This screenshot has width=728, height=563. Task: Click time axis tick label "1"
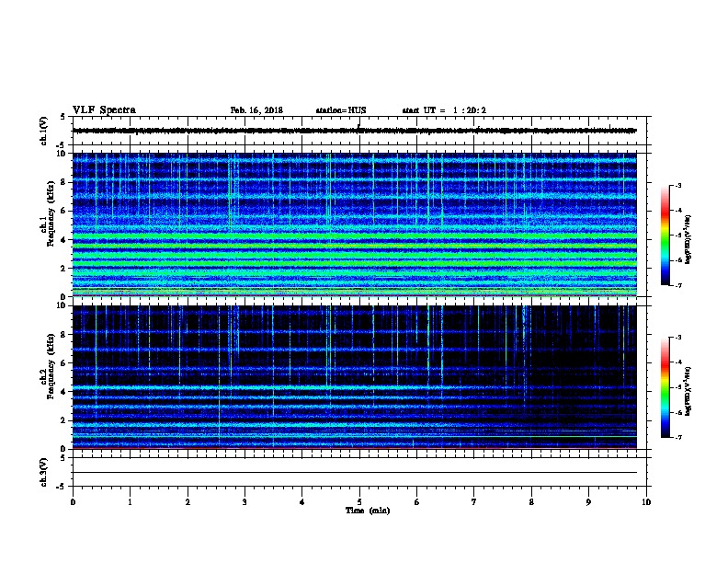130,501
